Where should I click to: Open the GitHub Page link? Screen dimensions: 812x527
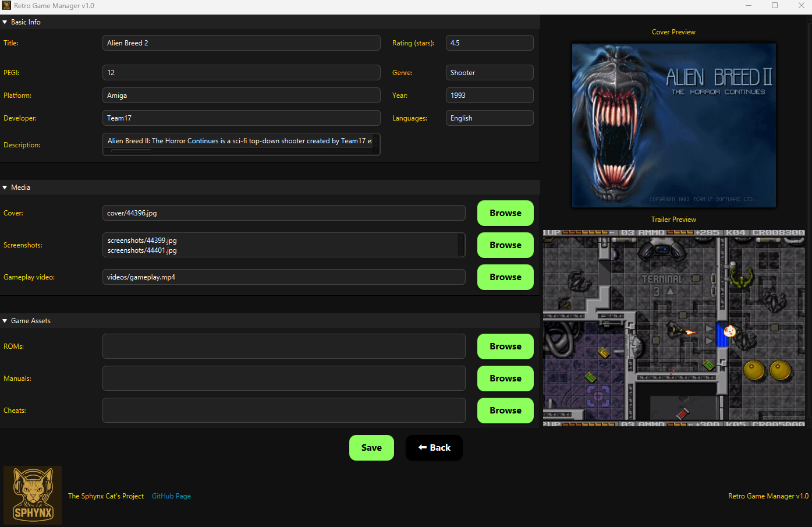coord(171,496)
